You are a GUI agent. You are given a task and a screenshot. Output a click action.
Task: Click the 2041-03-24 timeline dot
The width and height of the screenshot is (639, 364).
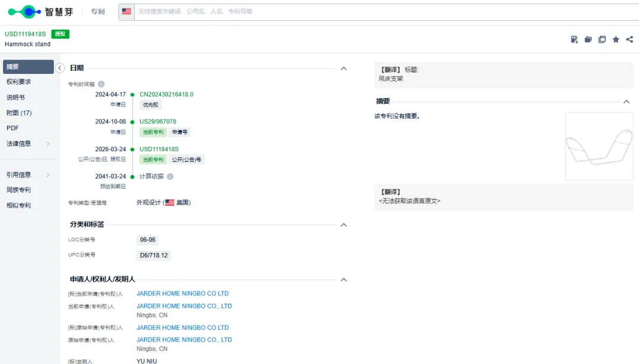click(132, 177)
